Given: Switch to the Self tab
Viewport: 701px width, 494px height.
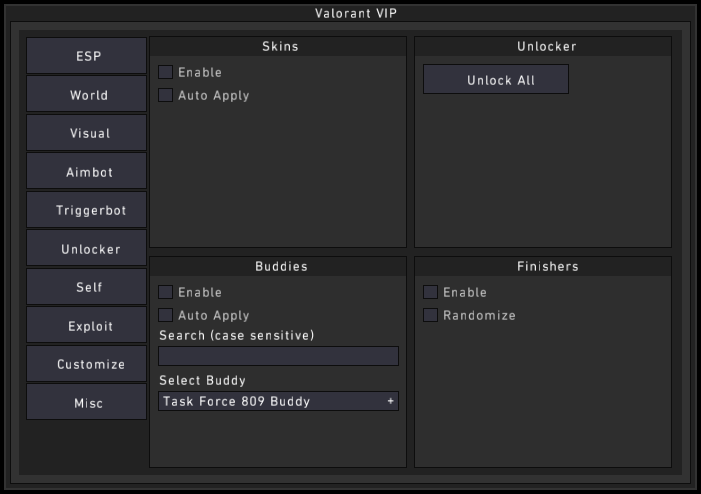Looking at the screenshot, I should [x=87, y=287].
